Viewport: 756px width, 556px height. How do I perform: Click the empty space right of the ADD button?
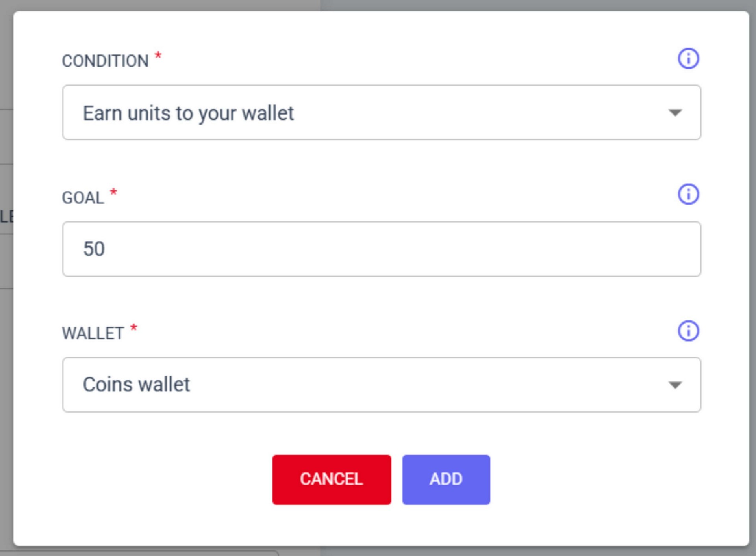point(610,480)
